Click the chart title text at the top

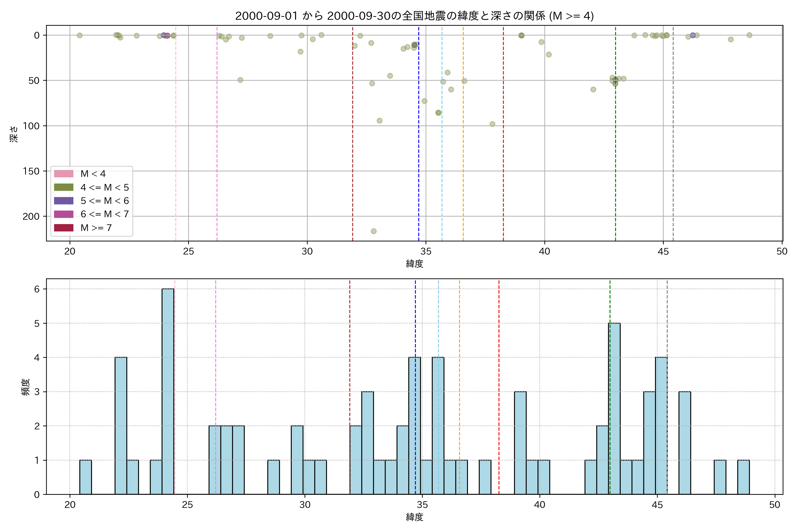pos(414,16)
